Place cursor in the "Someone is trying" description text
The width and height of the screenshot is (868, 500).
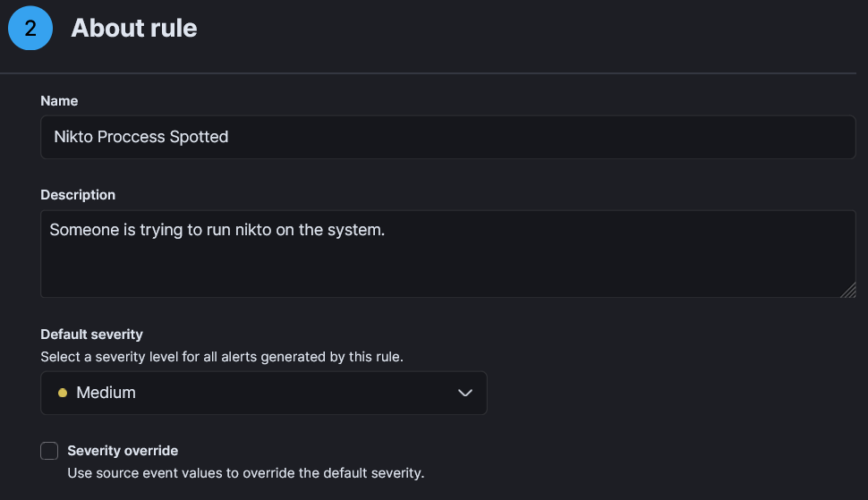click(217, 230)
